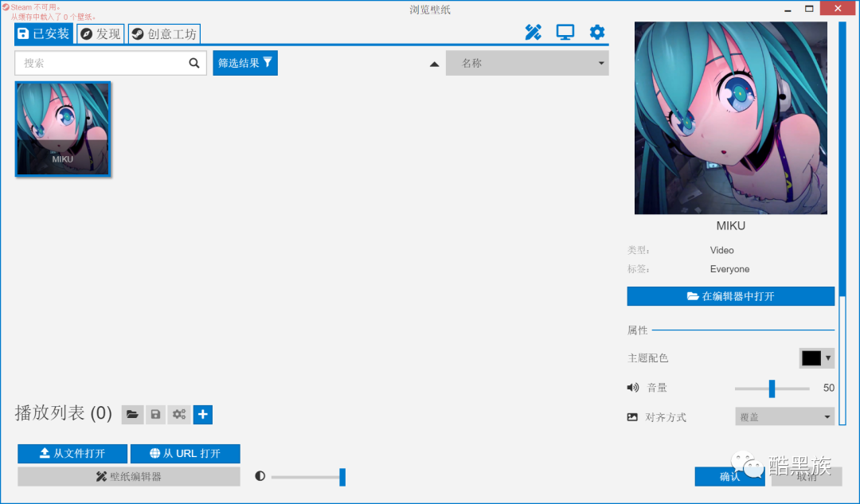The height and width of the screenshot is (504, 860).
Task: Click 在编辑器中打开 open in editor button
Action: pos(730,296)
